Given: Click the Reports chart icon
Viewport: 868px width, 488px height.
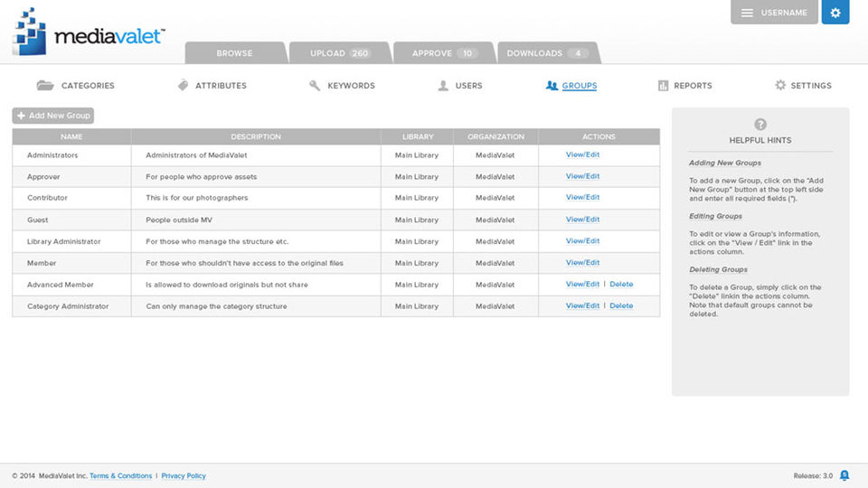Looking at the screenshot, I should pyautogui.click(x=663, y=85).
